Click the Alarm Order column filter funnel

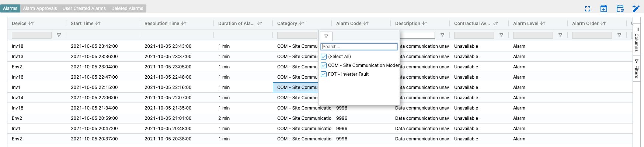[x=619, y=35]
